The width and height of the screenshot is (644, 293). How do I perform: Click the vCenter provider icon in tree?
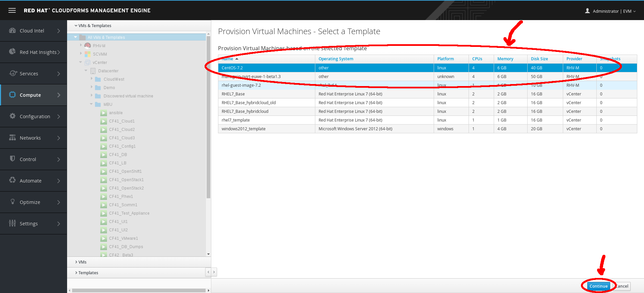pyautogui.click(x=88, y=62)
